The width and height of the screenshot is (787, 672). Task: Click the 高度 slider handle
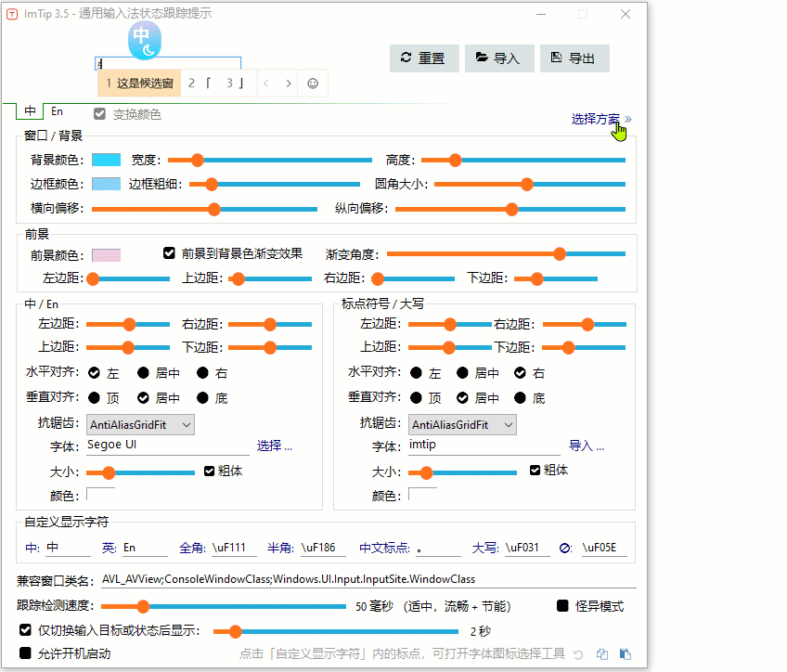pyautogui.click(x=456, y=160)
